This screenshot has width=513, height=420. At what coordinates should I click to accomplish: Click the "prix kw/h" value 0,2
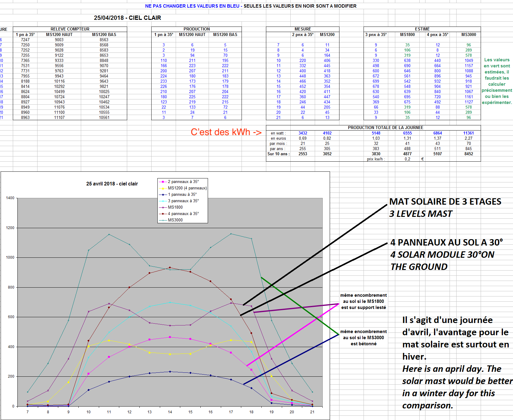407,159
